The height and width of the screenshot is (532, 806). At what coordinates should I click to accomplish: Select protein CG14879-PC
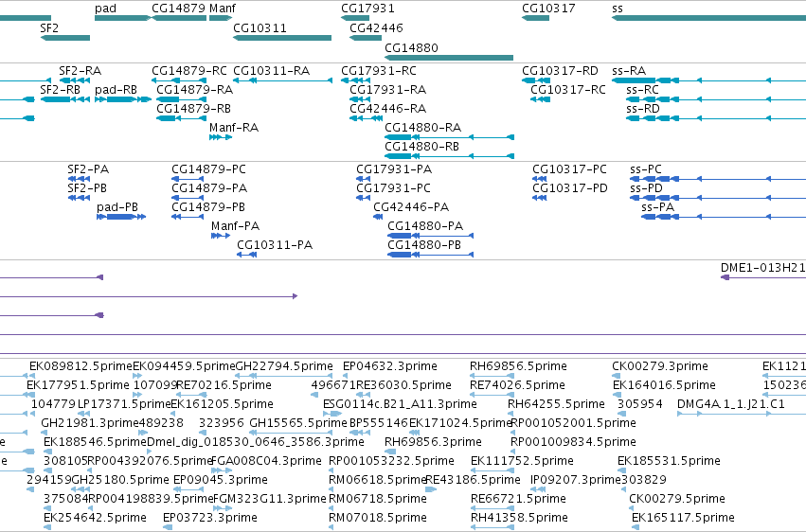[x=208, y=169]
